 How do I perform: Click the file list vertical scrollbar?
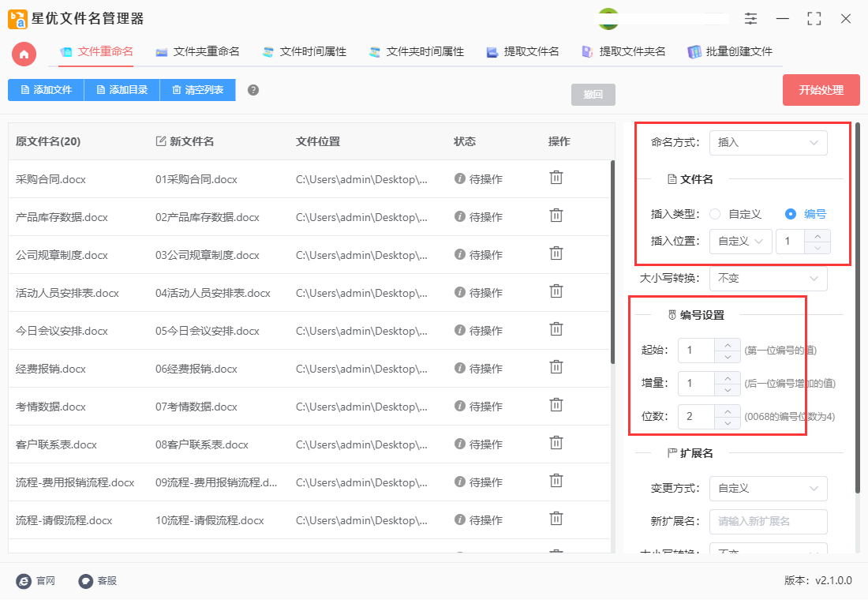[x=612, y=262]
